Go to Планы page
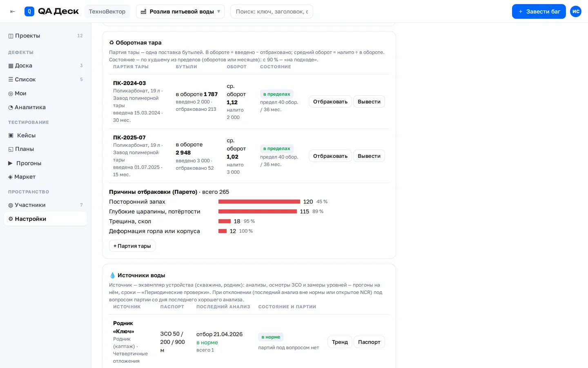 (x=45, y=149)
